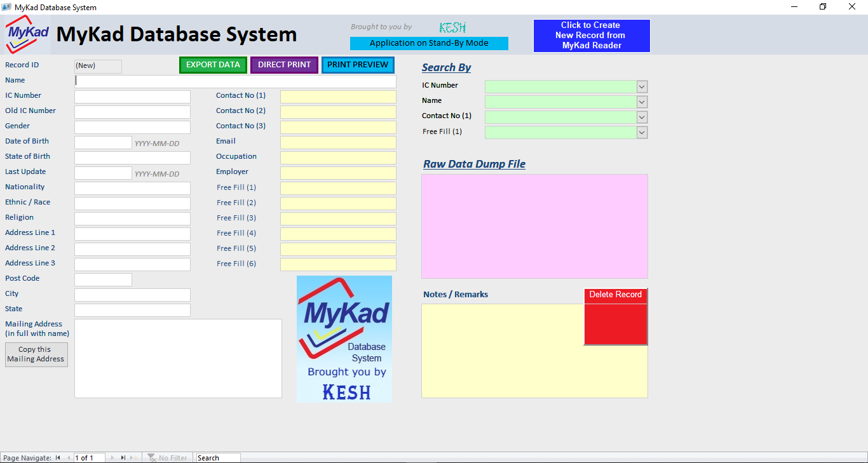The height and width of the screenshot is (463, 868).
Task: Click the Religion input field
Action: click(x=132, y=218)
